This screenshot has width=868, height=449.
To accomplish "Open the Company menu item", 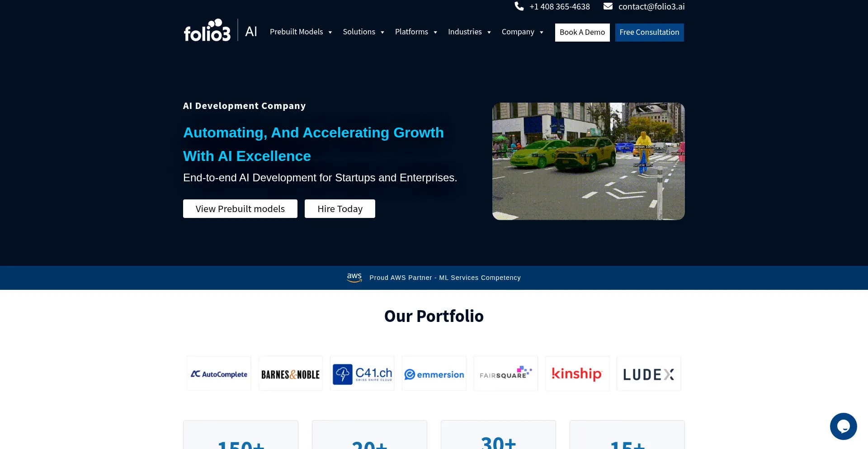I will pyautogui.click(x=518, y=32).
